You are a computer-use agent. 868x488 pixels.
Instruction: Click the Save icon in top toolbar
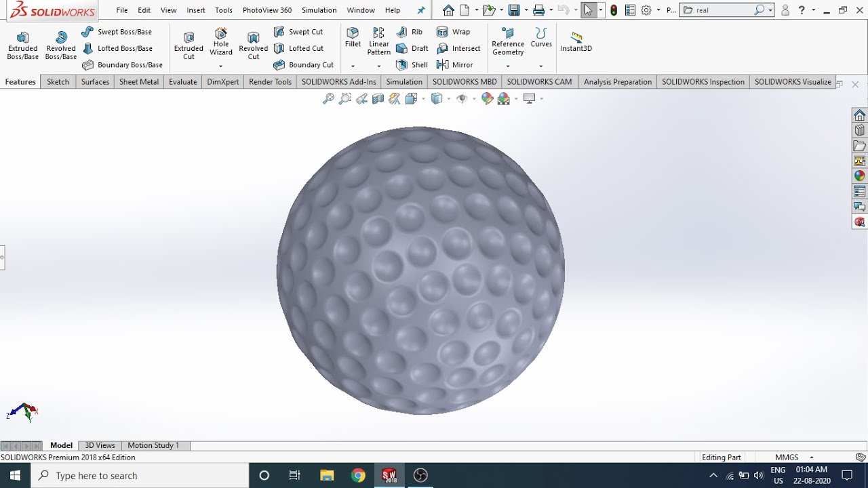[x=515, y=10]
